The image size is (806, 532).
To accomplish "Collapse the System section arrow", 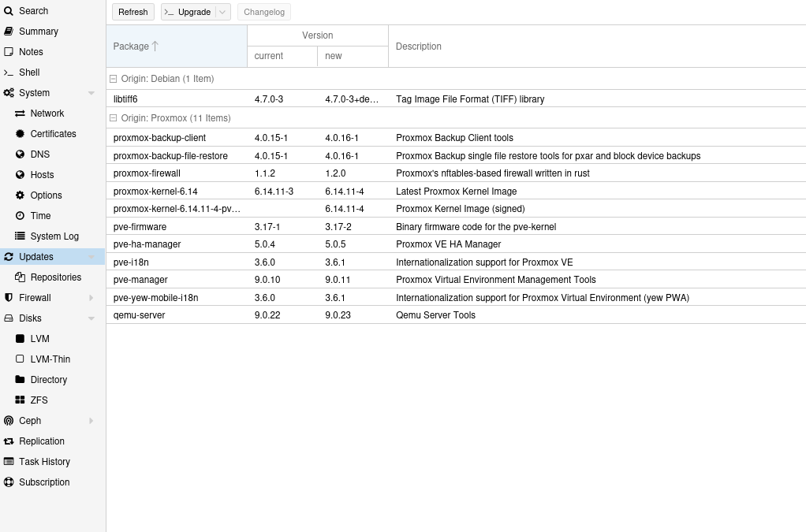I will click(91, 93).
